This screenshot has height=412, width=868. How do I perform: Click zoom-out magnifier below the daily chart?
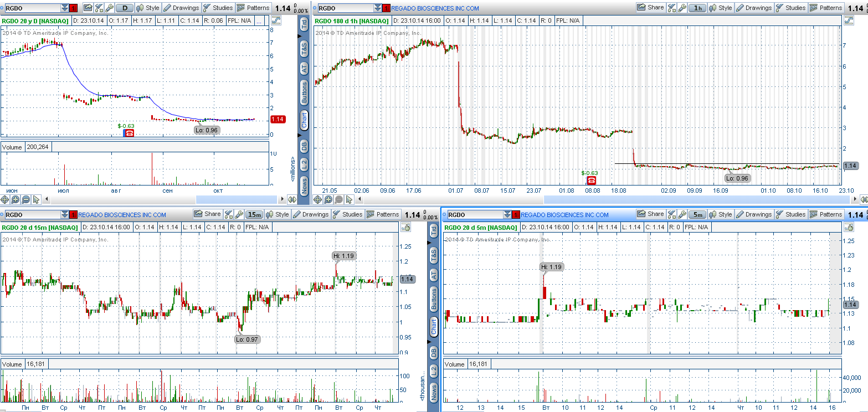(25, 199)
